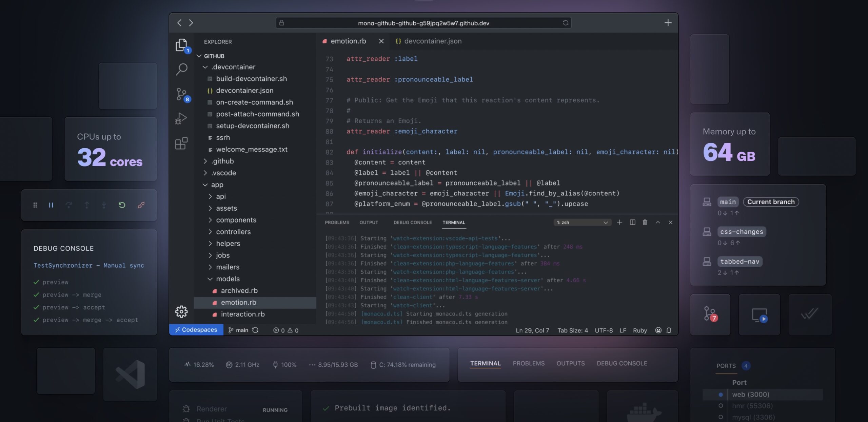The height and width of the screenshot is (422, 868).
Task: Open the Search view in activity bar
Action: [181, 69]
